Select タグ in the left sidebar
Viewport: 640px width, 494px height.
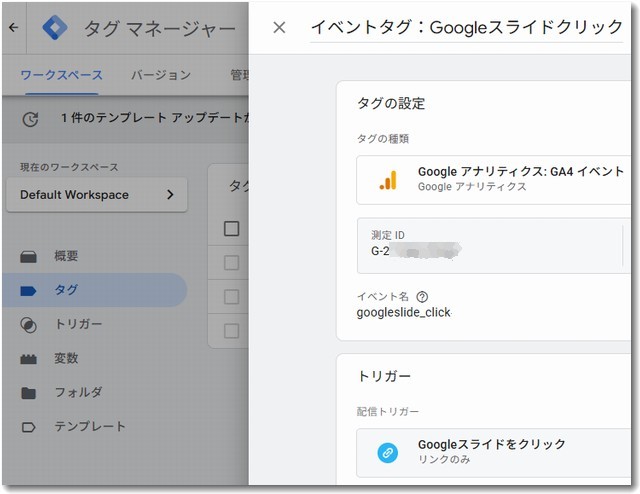point(66,290)
